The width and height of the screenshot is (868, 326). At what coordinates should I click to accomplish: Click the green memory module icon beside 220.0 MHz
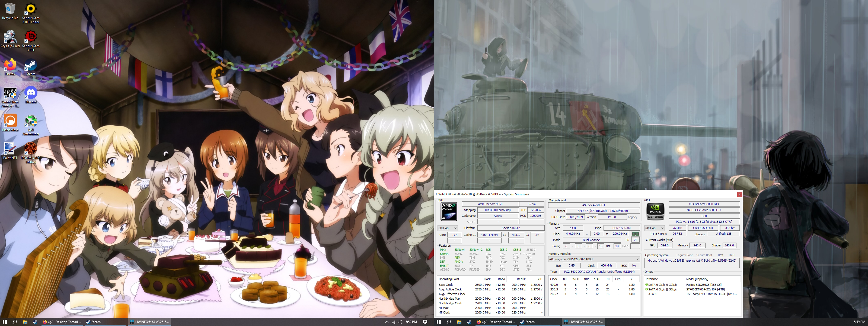coord(635,234)
